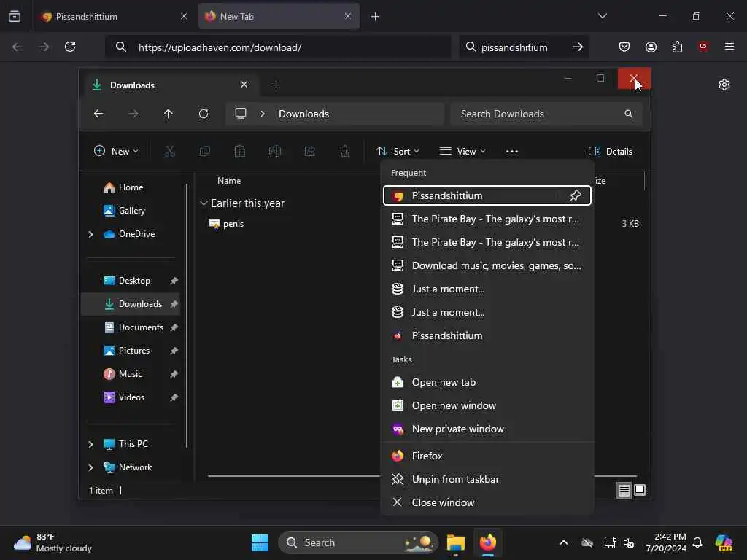Open the notification bell in taskbar
The image size is (747, 560).
tap(697, 542)
